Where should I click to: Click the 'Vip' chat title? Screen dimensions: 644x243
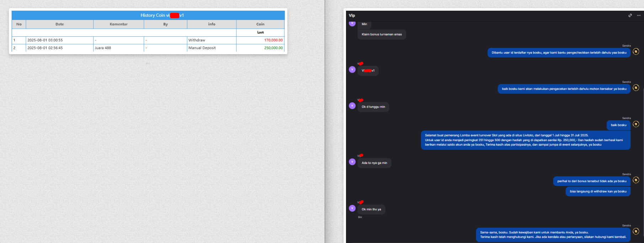click(352, 15)
